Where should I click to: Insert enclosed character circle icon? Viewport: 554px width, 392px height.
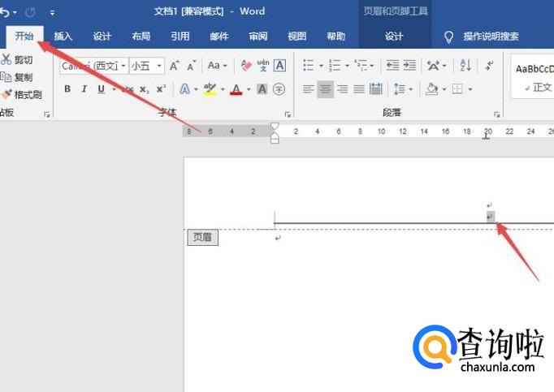[279, 89]
